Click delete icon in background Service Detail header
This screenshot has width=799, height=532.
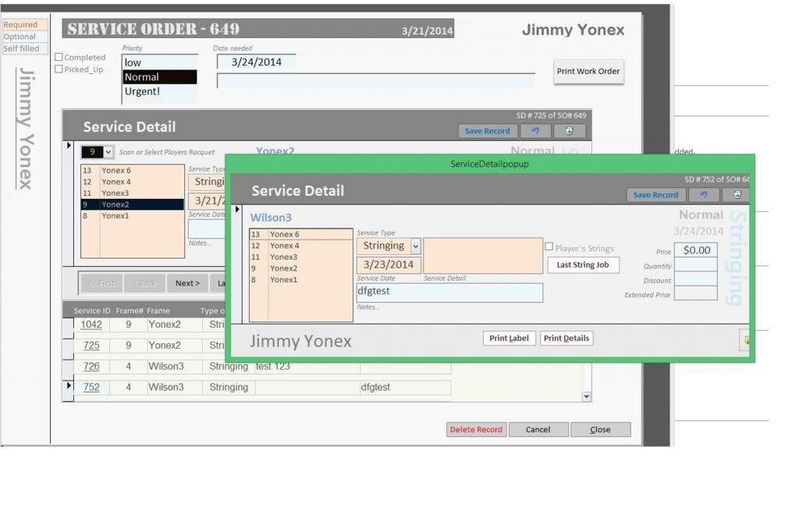click(569, 131)
